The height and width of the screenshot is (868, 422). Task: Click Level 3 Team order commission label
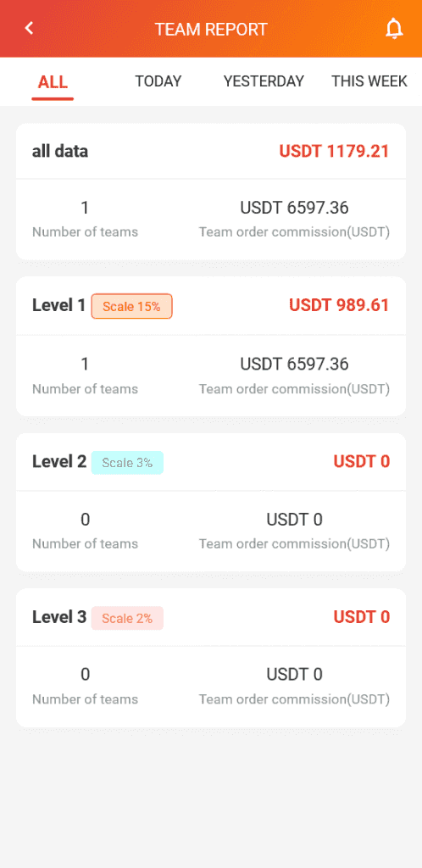294,699
